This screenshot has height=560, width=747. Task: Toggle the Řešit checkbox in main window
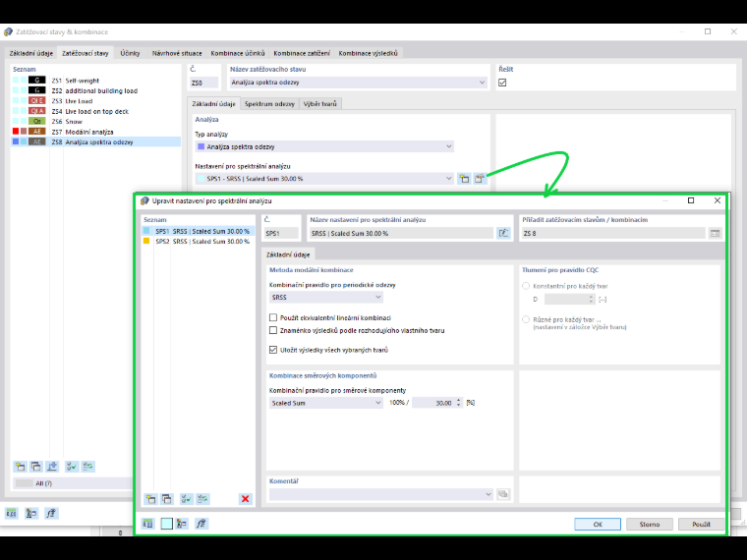[502, 83]
